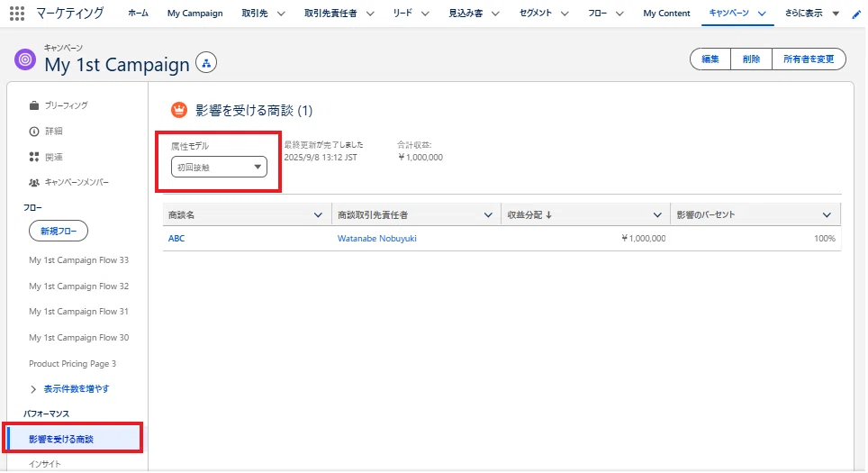The image size is (868, 473).
Task: Sort by the 商談取引先責任者 column header
Action: tap(373, 215)
